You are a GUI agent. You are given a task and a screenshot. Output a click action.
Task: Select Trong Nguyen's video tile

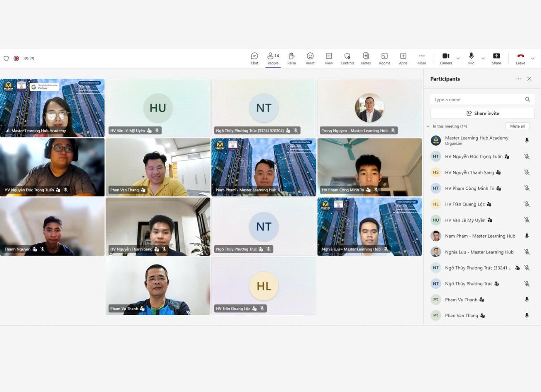coord(370,108)
